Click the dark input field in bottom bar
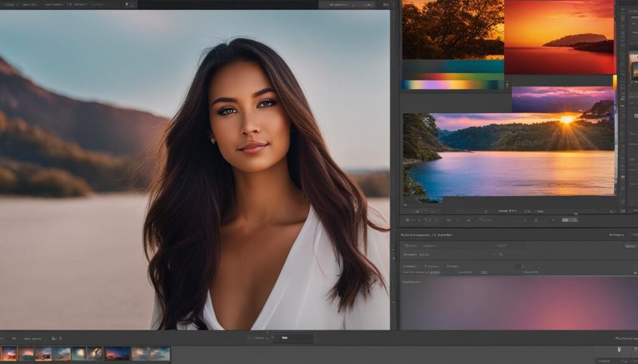This screenshot has width=638, height=364. pos(293,338)
